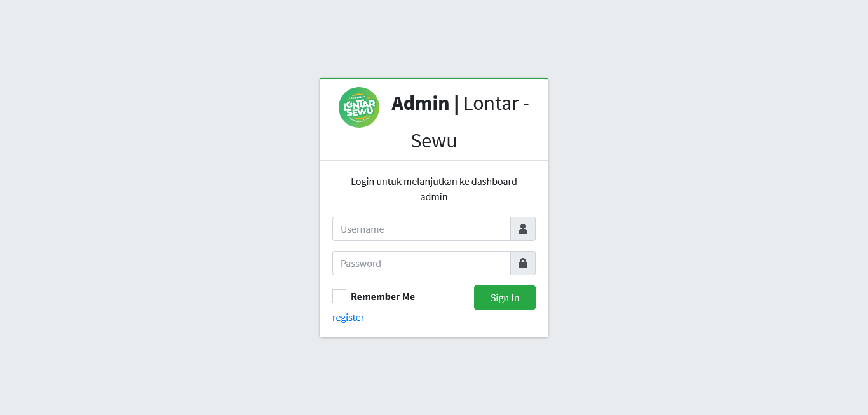
Task: Click the padlock icon beside Password
Action: tap(523, 263)
